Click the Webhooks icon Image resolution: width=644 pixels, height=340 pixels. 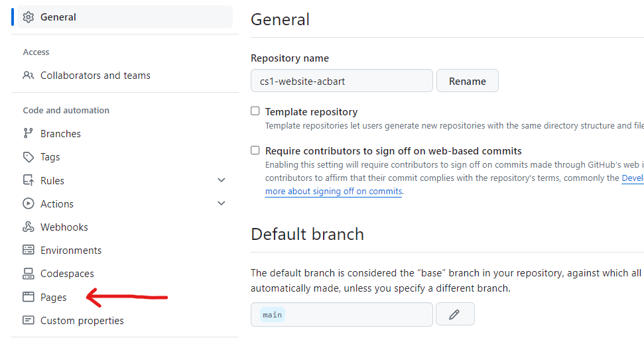pos(29,227)
